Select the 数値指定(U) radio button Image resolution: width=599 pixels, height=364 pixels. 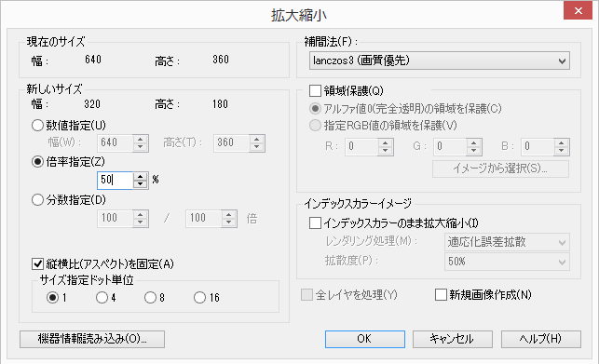(37, 126)
